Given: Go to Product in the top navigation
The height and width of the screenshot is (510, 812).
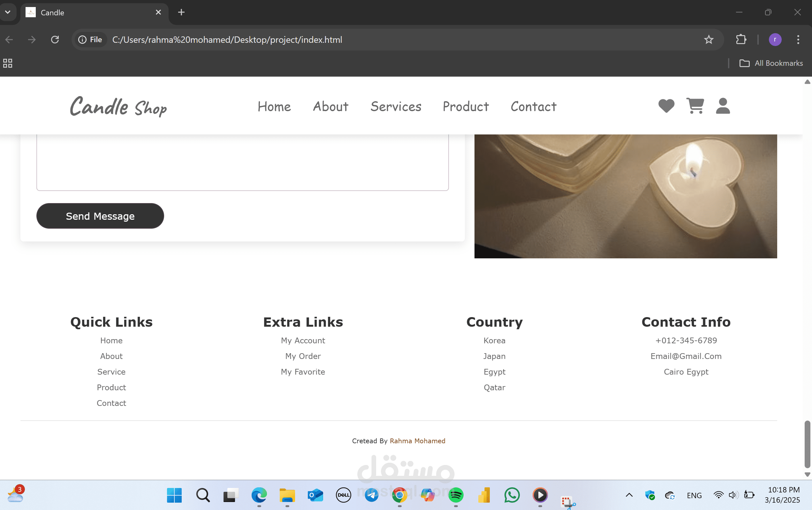Looking at the screenshot, I should click(465, 107).
